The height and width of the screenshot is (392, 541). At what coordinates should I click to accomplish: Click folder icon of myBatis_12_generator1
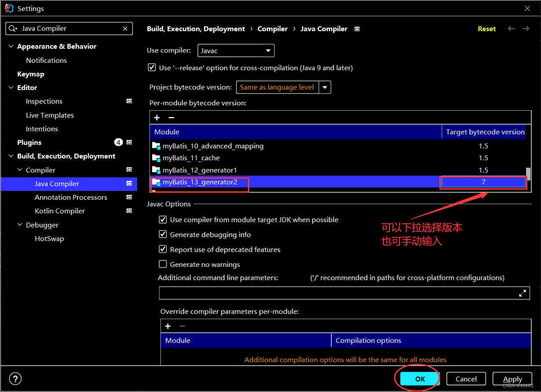tap(156, 170)
